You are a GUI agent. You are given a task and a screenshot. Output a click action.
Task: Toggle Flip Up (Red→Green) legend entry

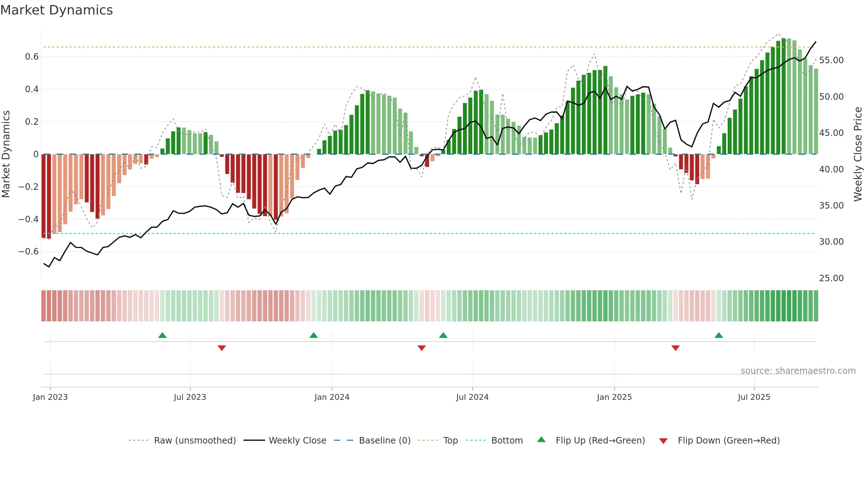tap(591, 440)
